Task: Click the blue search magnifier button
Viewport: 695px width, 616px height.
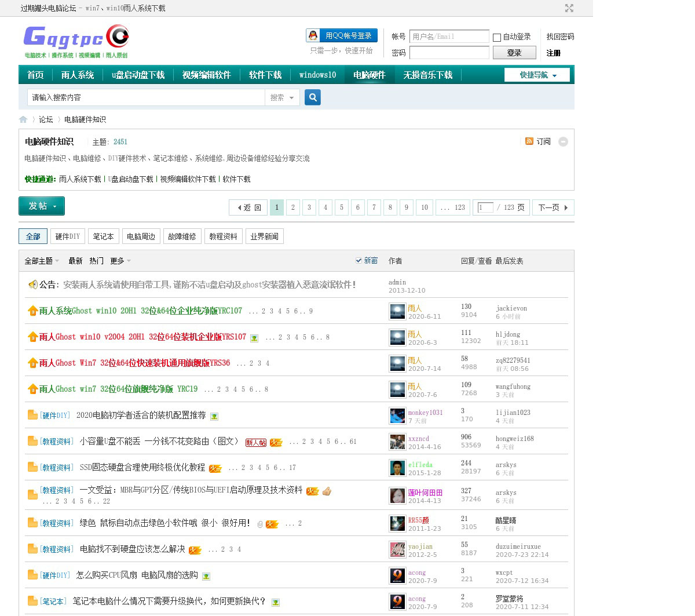Action: (313, 97)
